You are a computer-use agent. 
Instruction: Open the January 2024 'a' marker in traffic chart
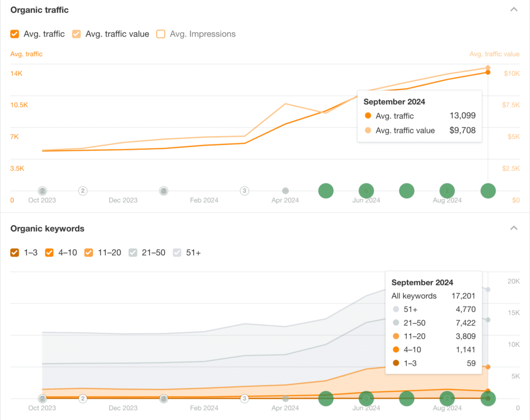[164, 191]
